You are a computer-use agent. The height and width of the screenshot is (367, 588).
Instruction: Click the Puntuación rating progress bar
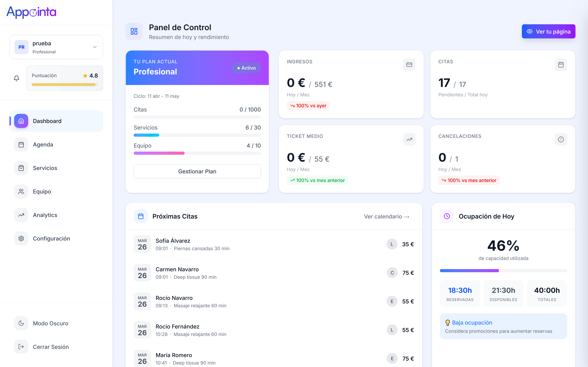65,84
